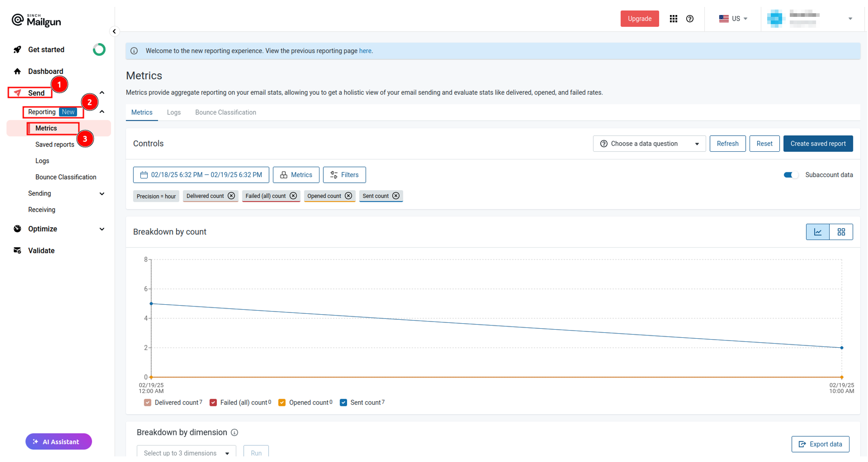
Task: Toggle Subaccount data switch
Action: 791,175
